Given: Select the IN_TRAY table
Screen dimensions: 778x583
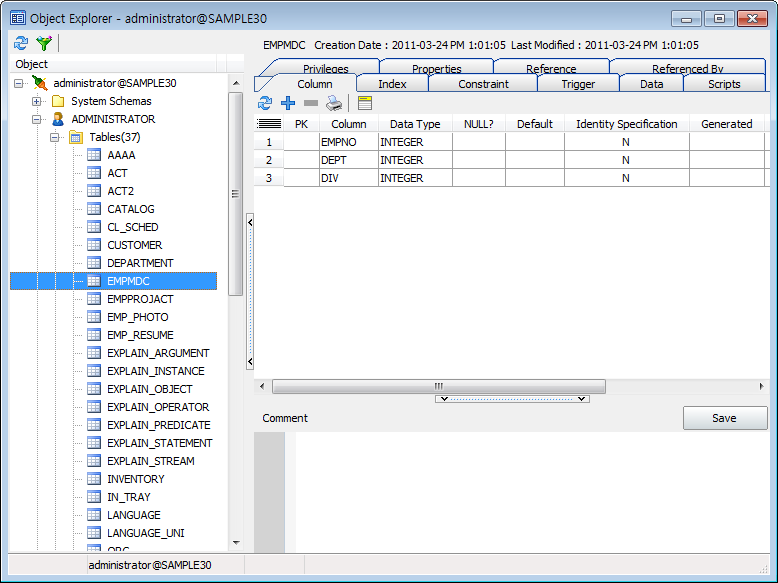Looking at the screenshot, I should tap(129, 497).
